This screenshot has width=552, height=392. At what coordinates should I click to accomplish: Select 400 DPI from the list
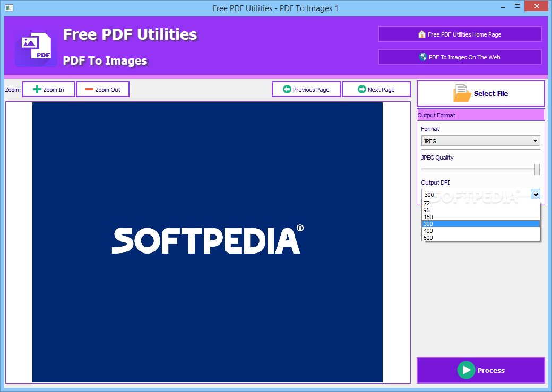click(x=480, y=231)
